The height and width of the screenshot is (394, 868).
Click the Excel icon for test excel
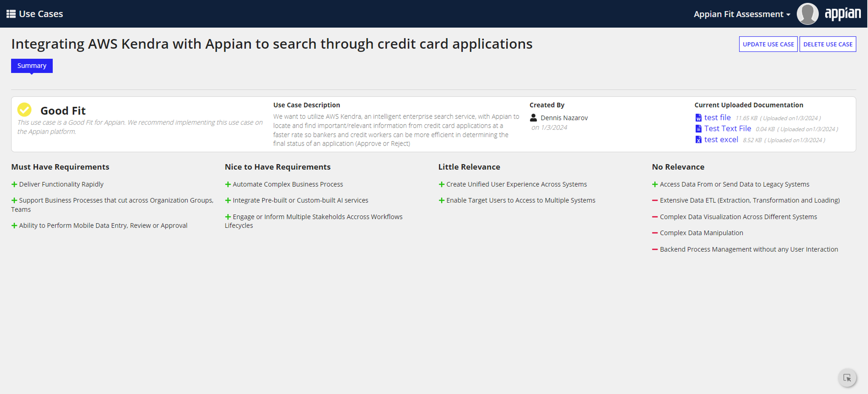click(x=698, y=140)
